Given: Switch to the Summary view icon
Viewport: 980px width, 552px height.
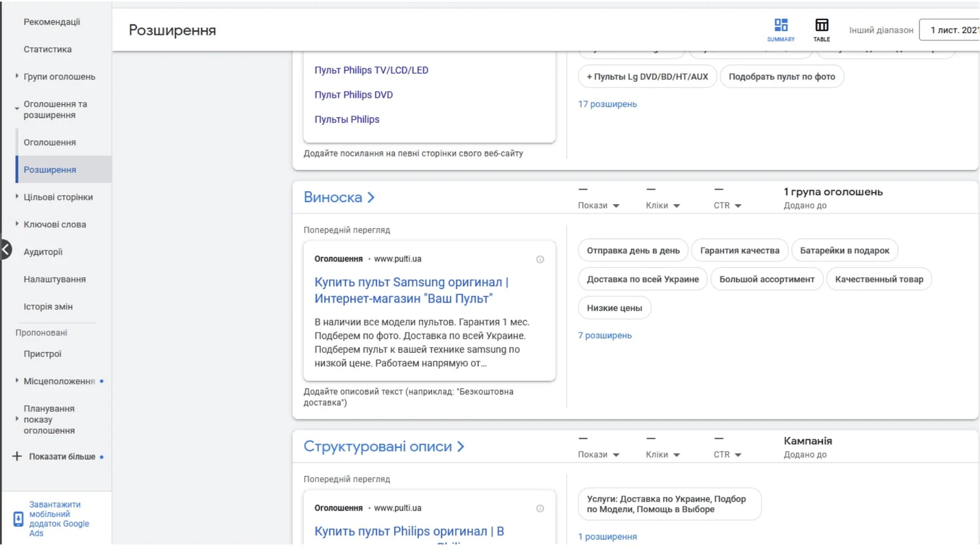Looking at the screenshot, I should [x=781, y=29].
